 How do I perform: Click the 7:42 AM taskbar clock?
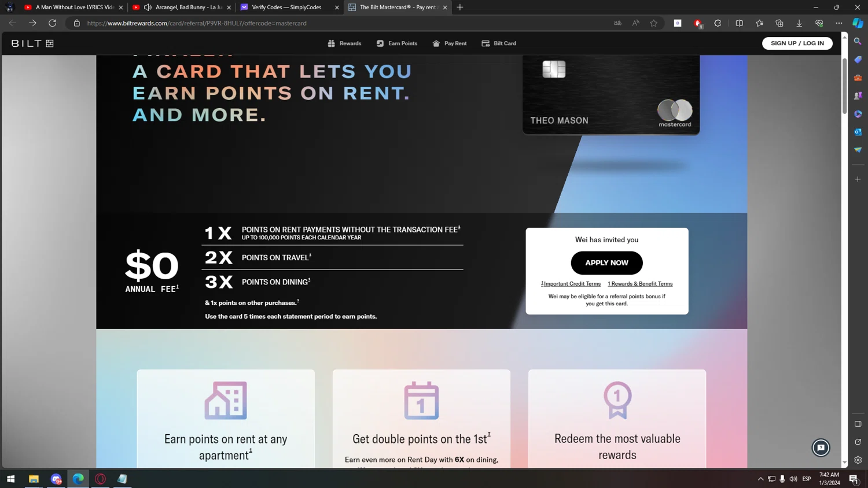click(829, 479)
